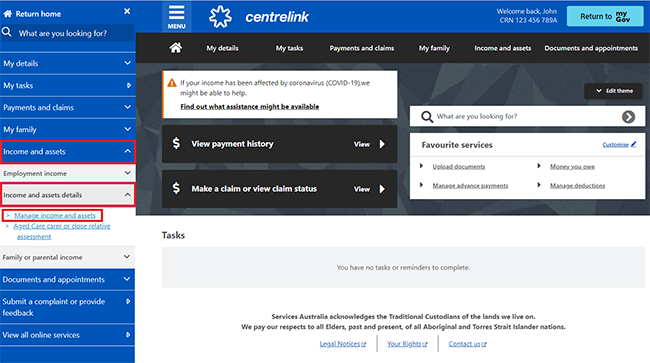This screenshot has height=363, width=650.
Task: Select Documents and appointments in the top nav
Action: [591, 48]
